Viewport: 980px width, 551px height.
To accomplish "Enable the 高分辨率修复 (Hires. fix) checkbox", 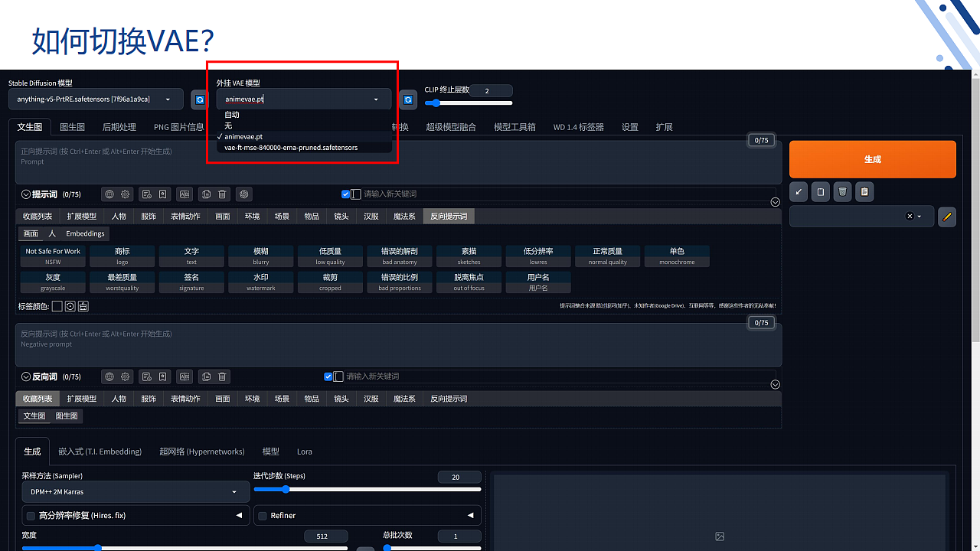I will tap(31, 516).
